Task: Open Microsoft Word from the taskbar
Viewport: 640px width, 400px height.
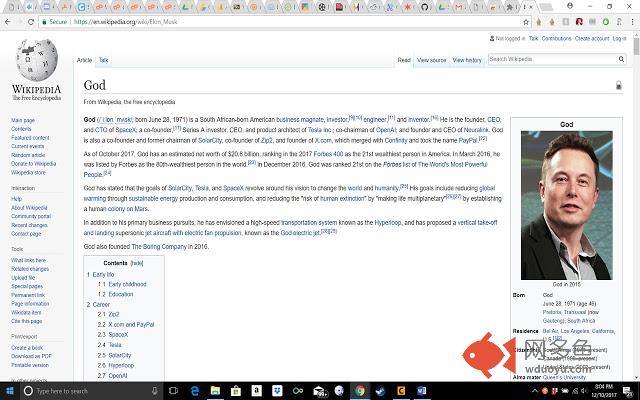Action: pyautogui.click(x=422, y=391)
